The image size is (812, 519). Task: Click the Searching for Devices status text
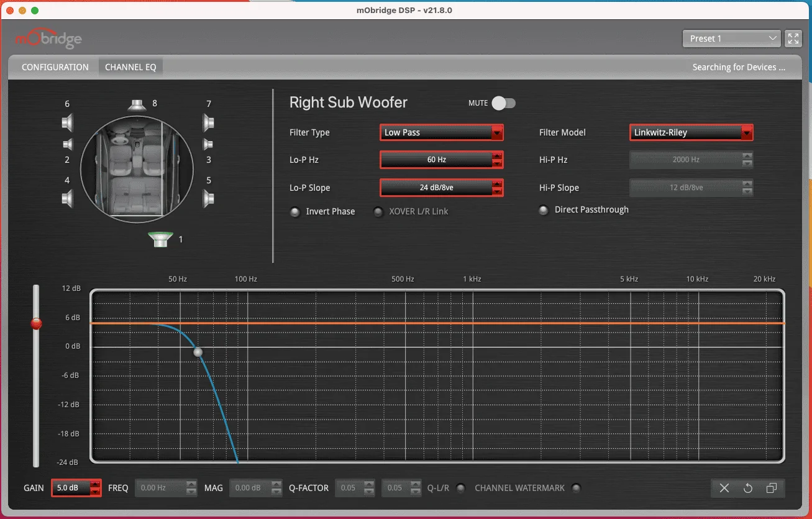739,67
